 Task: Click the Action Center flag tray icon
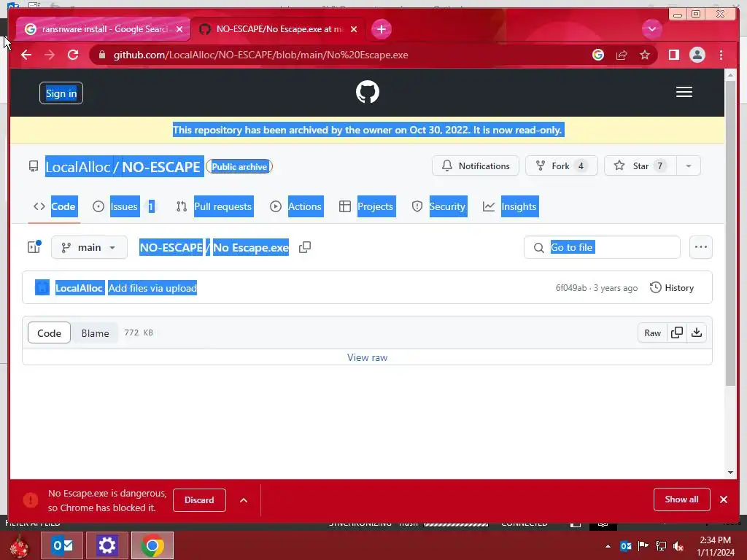[643, 546]
